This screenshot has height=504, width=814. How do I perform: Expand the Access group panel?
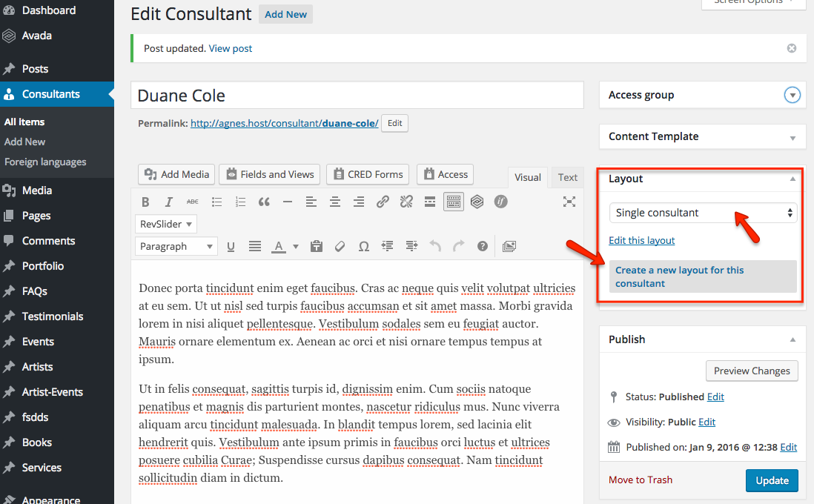click(793, 95)
